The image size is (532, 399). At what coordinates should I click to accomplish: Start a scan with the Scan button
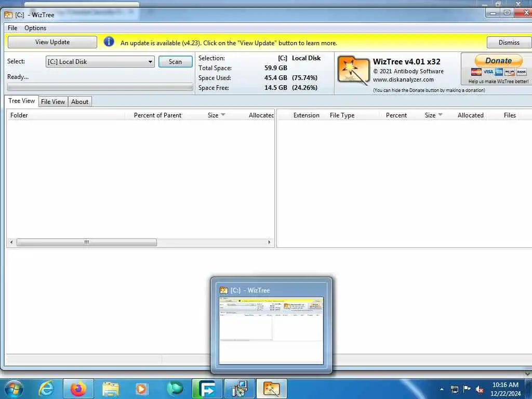click(175, 62)
